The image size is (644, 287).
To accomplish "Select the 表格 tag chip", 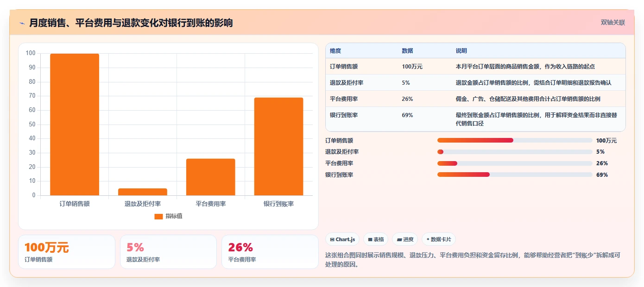I will (376, 239).
